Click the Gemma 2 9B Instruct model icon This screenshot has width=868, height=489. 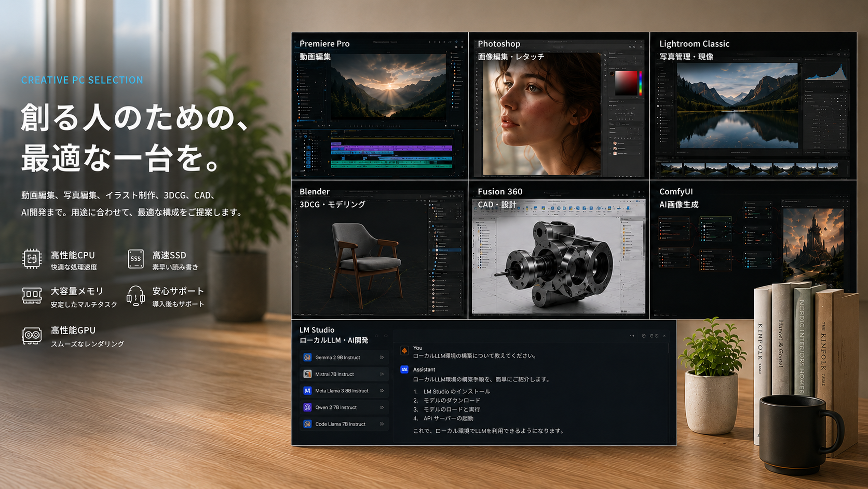tap(307, 358)
